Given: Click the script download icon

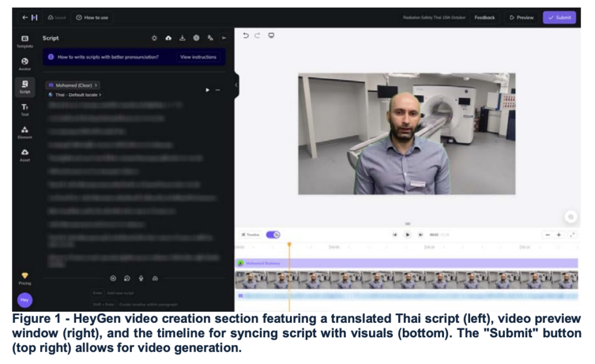Looking at the screenshot, I should (182, 38).
